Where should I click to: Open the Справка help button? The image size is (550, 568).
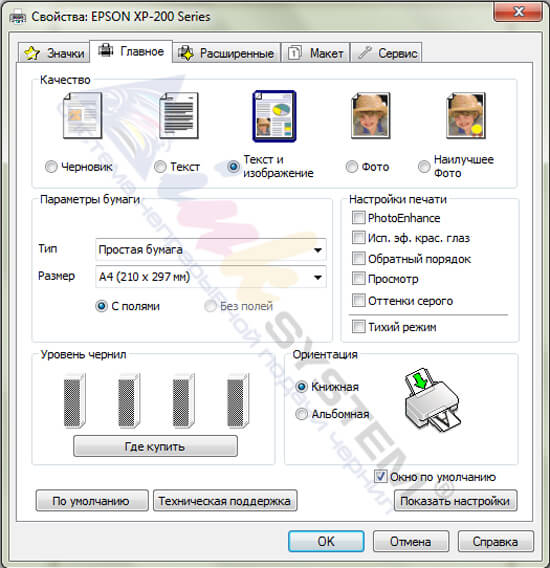click(x=496, y=542)
